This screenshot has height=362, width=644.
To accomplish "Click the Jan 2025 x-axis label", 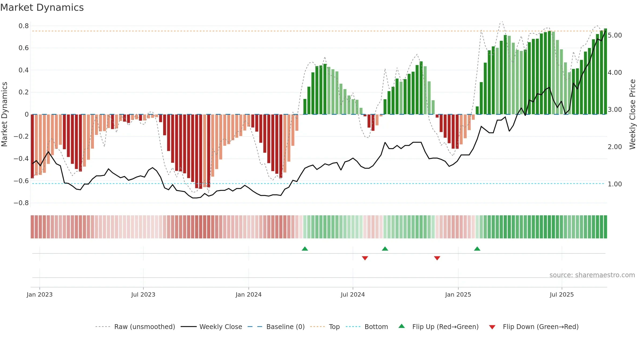I will pyautogui.click(x=458, y=294).
